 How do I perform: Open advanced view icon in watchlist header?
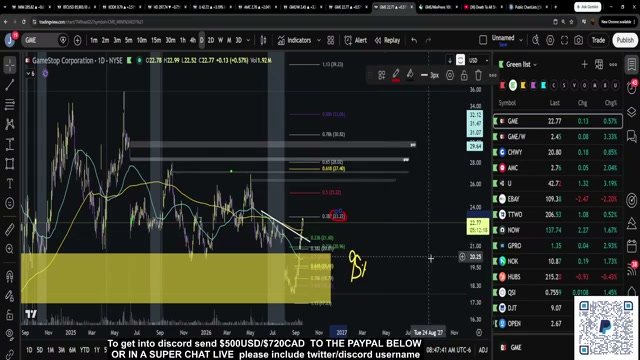pos(599,64)
